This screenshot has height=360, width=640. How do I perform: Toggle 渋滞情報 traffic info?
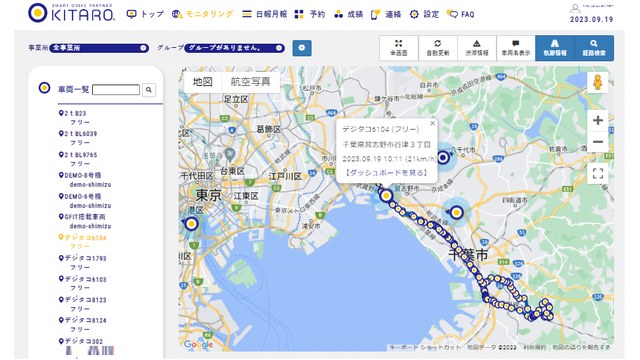click(477, 48)
